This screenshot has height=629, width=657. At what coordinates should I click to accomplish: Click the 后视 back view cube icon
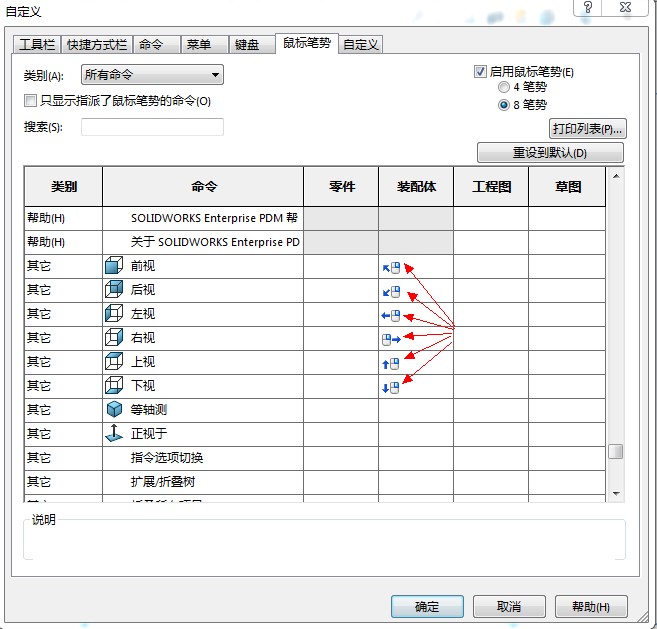114,290
